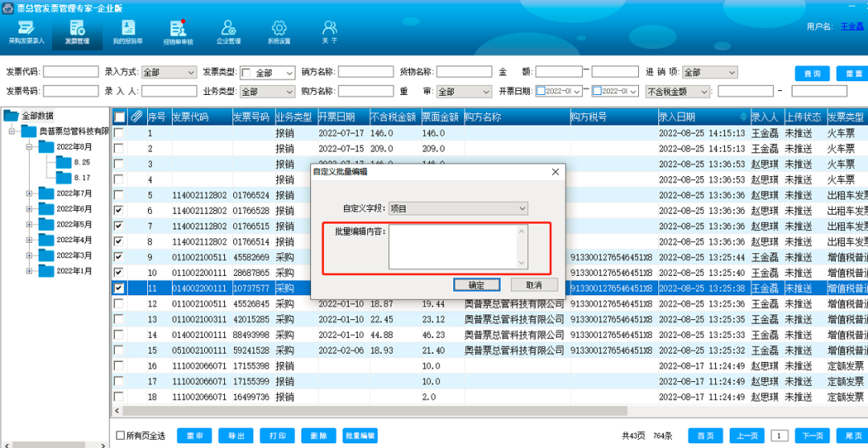This screenshot has height=448, width=868.
Task: Open 采购发票录入 toolbar icon
Action: tap(26, 32)
